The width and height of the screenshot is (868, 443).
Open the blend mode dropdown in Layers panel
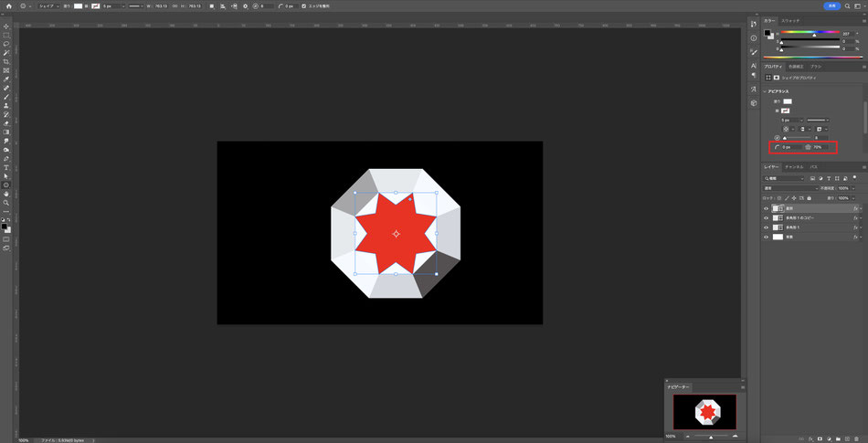point(789,188)
